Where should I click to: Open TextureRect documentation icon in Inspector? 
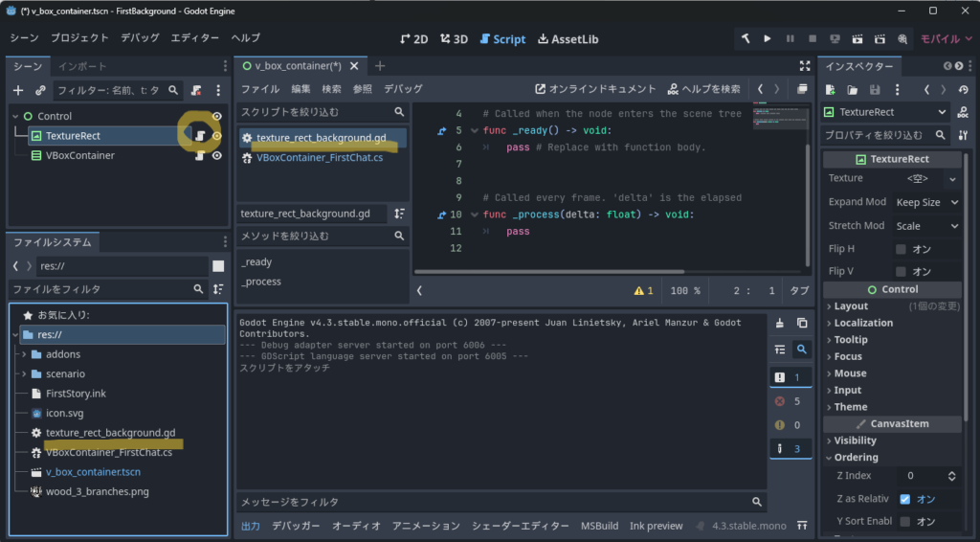click(963, 113)
